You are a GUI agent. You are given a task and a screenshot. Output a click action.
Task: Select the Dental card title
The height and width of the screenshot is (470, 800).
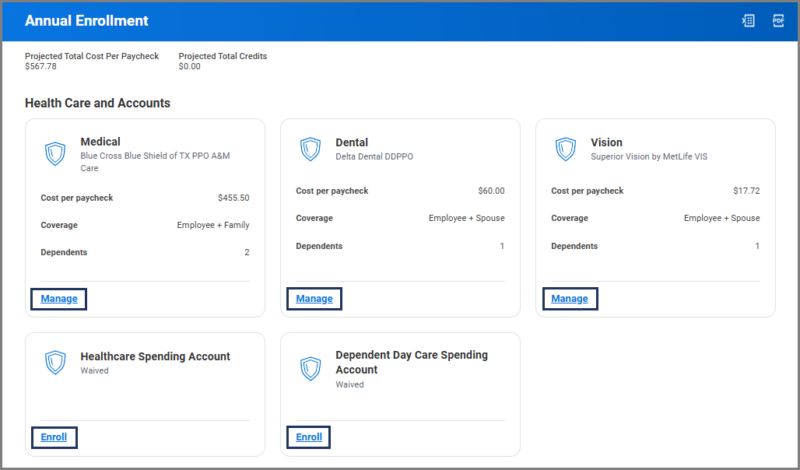tap(352, 142)
